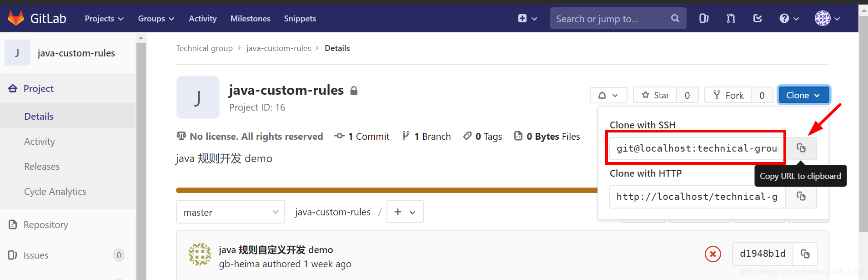This screenshot has height=280, width=868.
Task: Open the 1 Commit link
Action: pyautogui.click(x=362, y=136)
